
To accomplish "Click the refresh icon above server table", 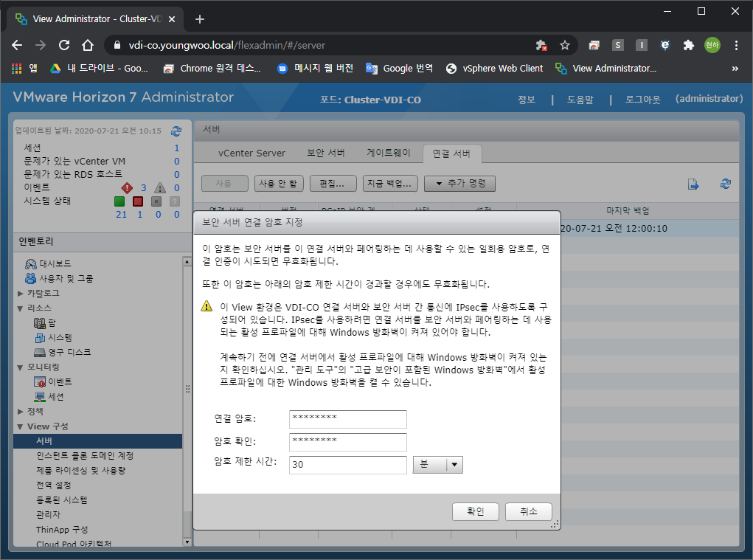I will click(726, 184).
